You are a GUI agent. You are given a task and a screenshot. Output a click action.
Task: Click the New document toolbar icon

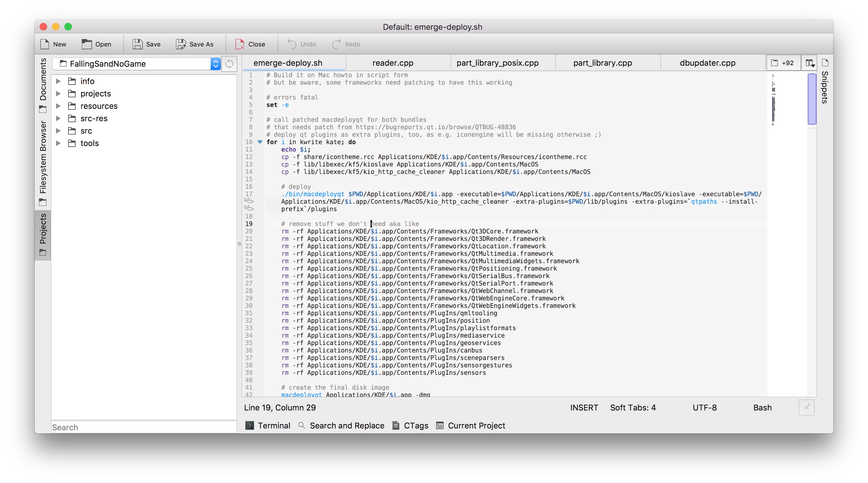pyautogui.click(x=45, y=44)
